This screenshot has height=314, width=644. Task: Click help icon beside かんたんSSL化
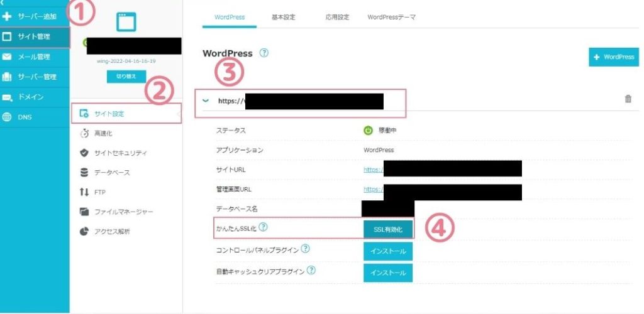click(x=263, y=227)
